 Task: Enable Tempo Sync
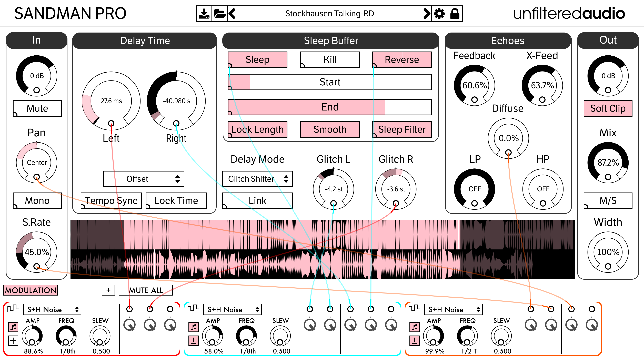click(x=111, y=200)
